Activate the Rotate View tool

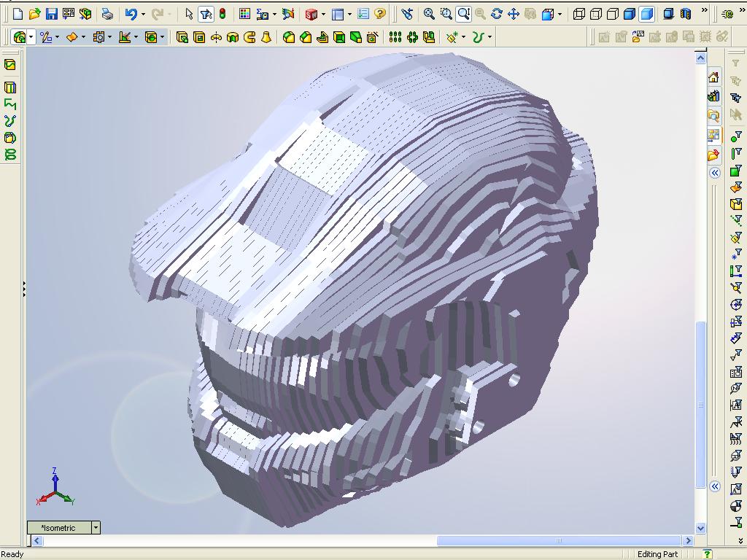[496, 15]
